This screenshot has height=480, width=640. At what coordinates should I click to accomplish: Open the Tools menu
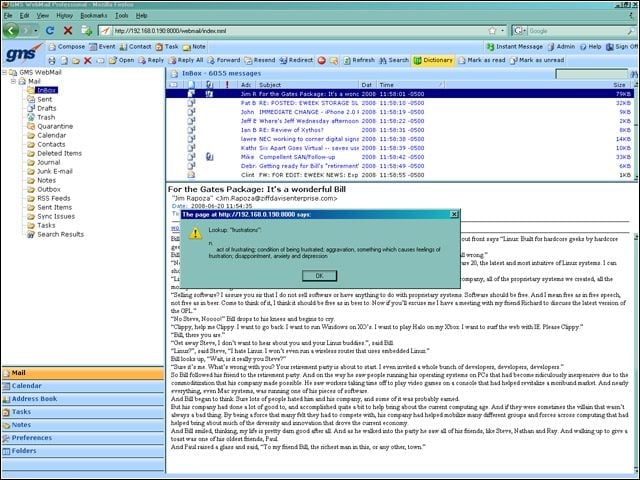tap(122, 16)
